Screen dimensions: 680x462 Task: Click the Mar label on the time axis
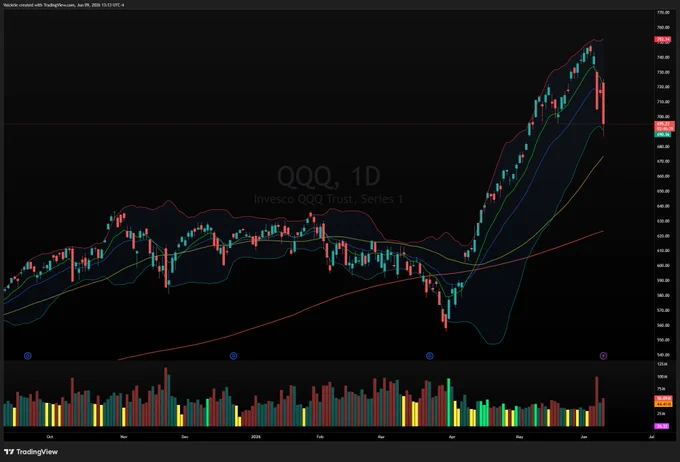click(381, 437)
